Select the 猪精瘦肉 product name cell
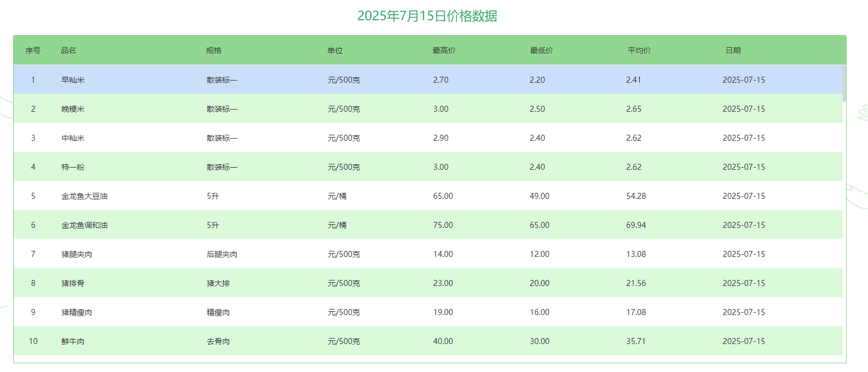 click(x=77, y=312)
